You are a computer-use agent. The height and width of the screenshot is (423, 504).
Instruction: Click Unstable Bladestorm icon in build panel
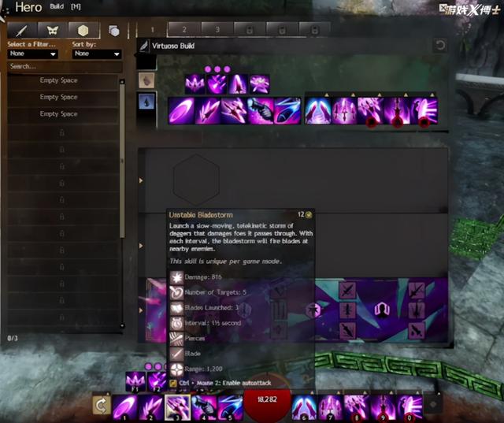tap(234, 111)
